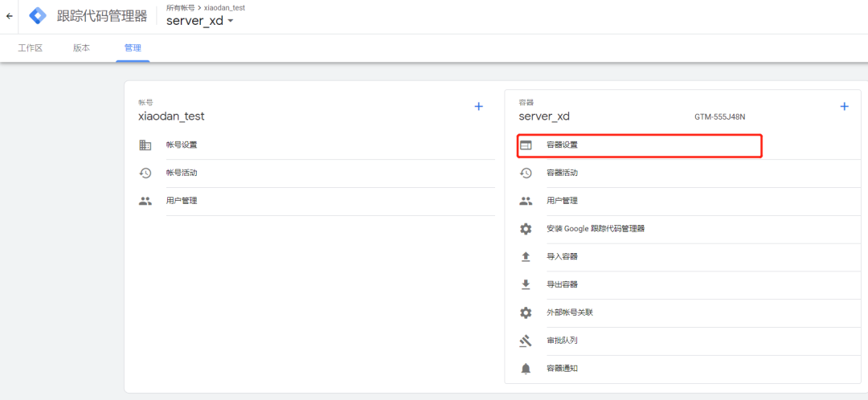
Task: Click the account name xiaodan_test heading
Action: (x=171, y=116)
